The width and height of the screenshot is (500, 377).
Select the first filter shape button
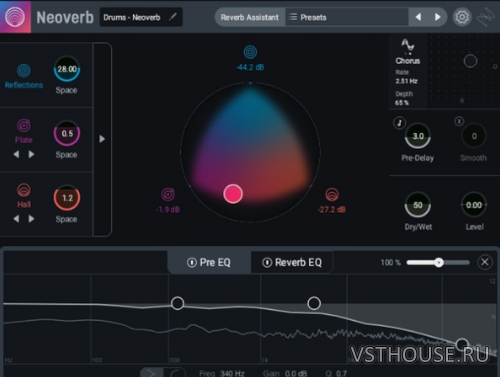[152, 373]
